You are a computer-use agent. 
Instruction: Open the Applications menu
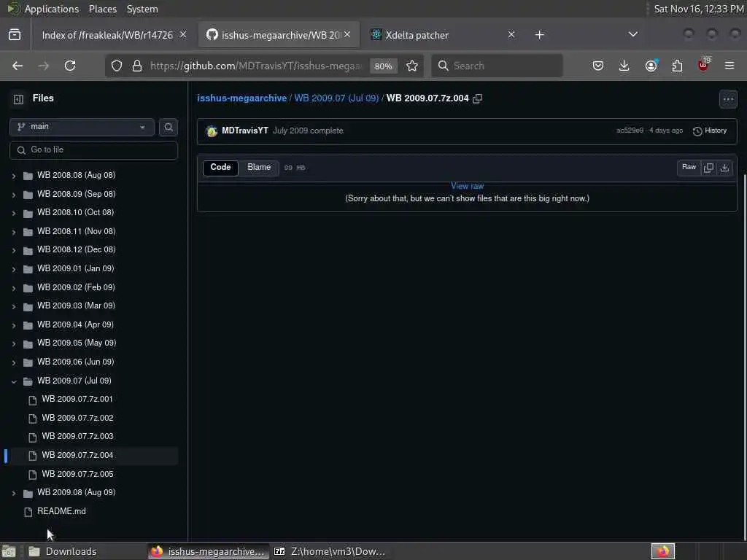52,9
